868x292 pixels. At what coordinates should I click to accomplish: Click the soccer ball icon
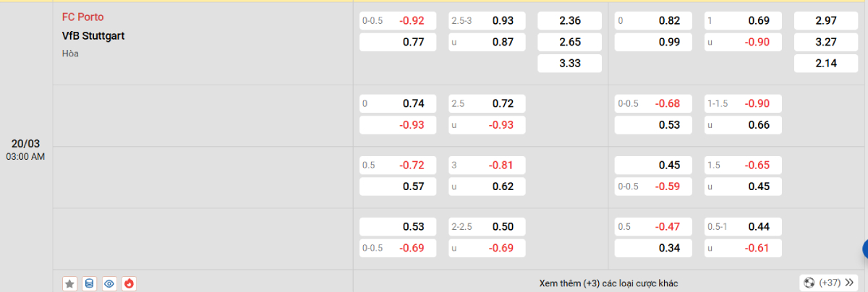pyautogui.click(x=809, y=283)
